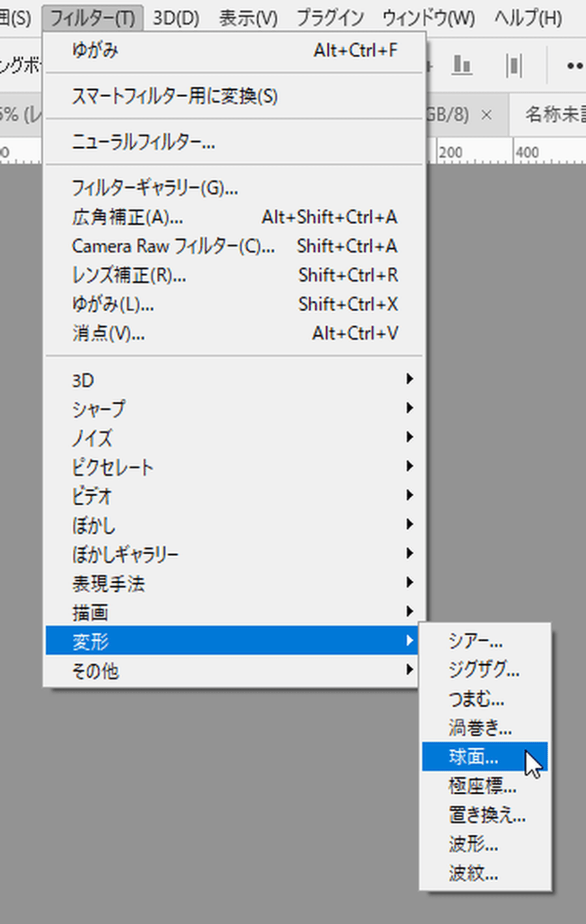Open the ヘルプ(H) menu
This screenshot has height=924, width=586.
click(x=527, y=18)
